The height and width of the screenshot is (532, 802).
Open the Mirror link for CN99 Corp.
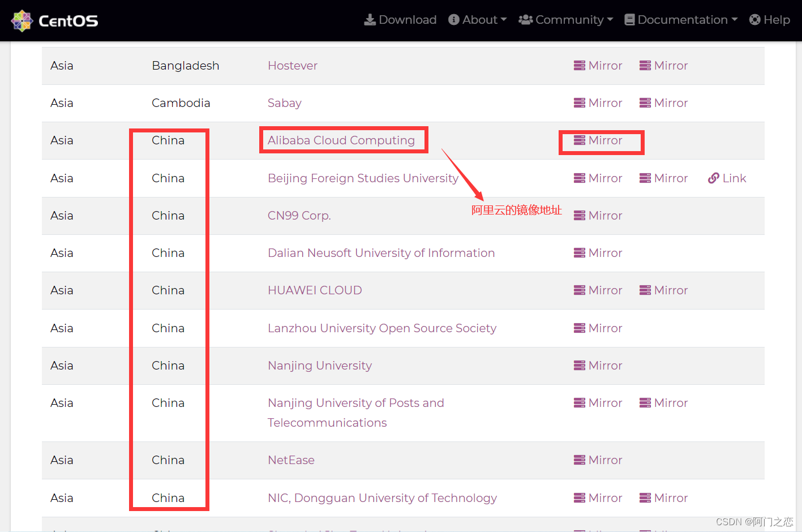pyautogui.click(x=598, y=216)
